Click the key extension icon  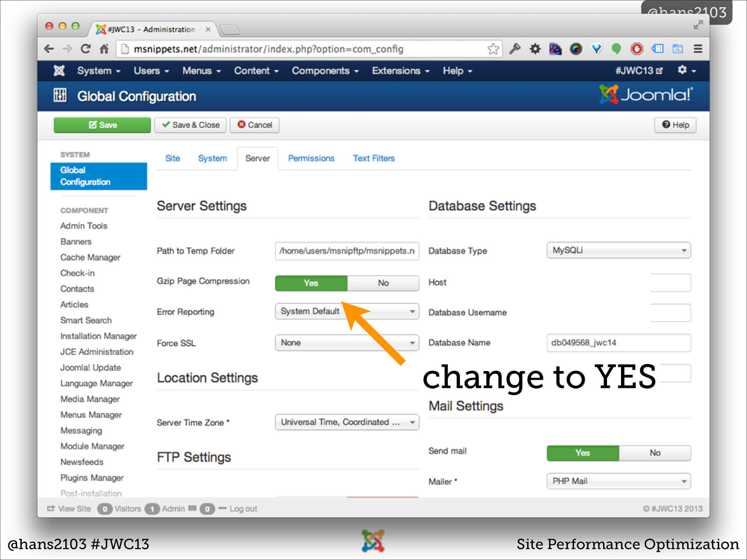tap(515, 49)
